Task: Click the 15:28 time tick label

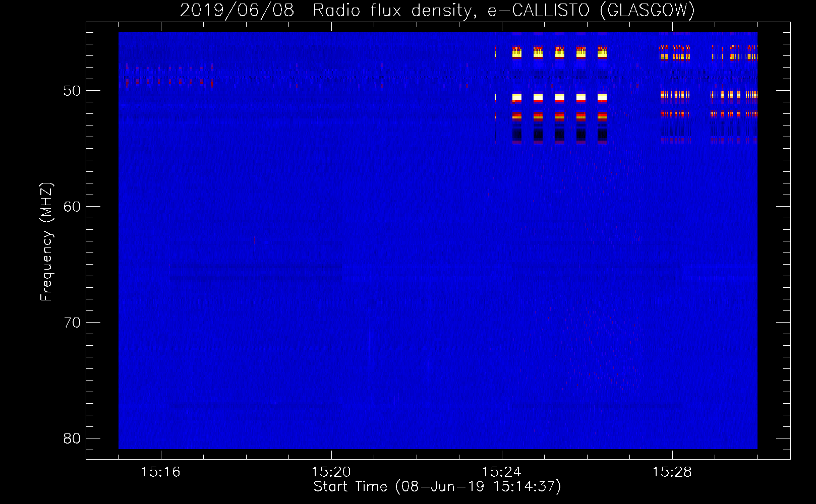Action: point(672,472)
